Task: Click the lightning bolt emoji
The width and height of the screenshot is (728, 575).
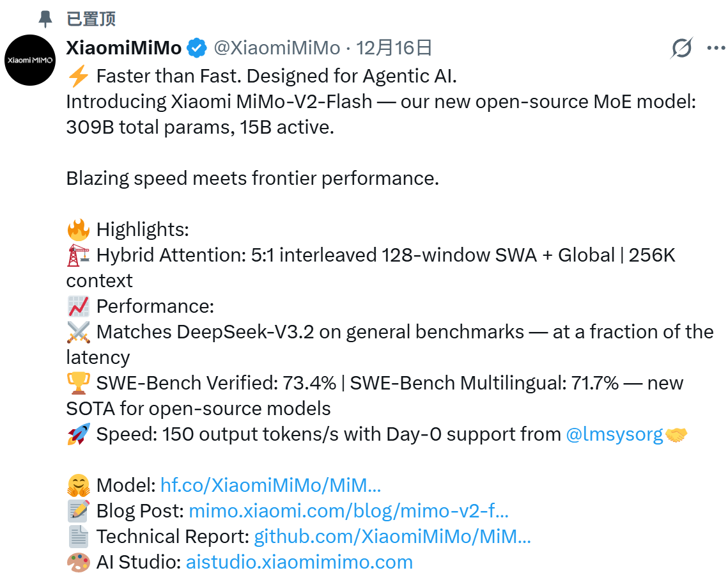Action: [78, 76]
